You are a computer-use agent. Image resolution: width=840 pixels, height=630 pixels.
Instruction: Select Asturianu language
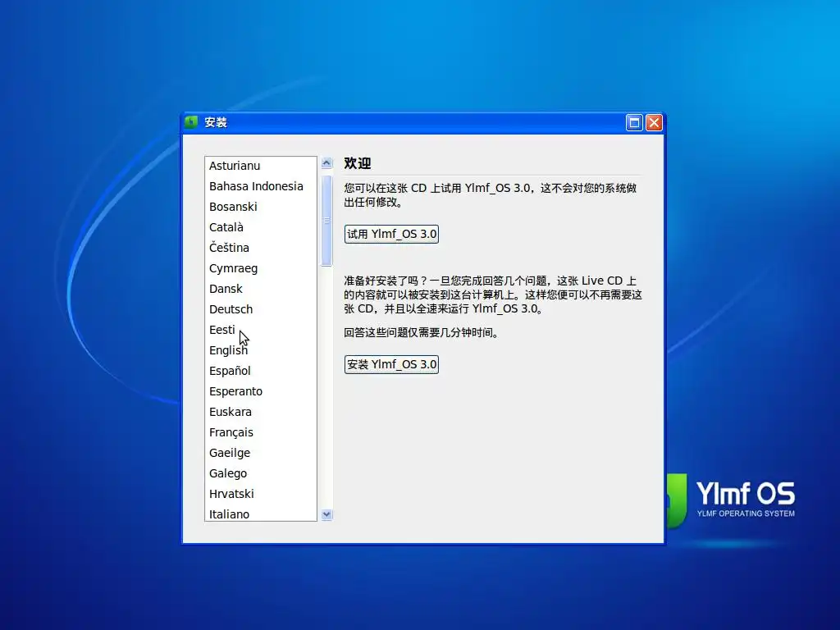pyautogui.click(x=260, y=166)
